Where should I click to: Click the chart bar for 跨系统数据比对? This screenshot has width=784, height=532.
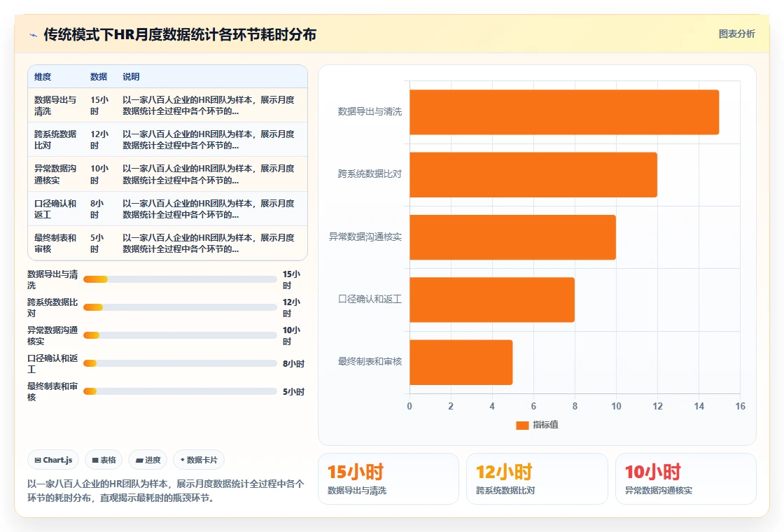[533, 174]
